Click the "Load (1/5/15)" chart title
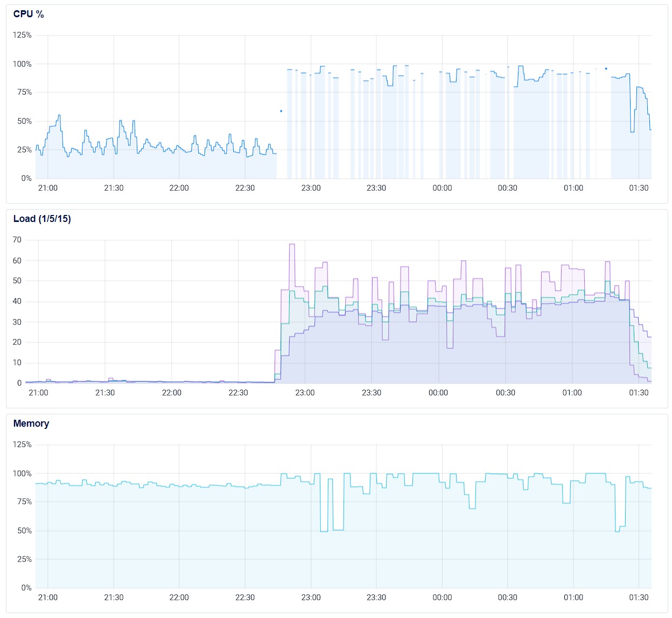This screenshot has width=672, height=618. click(42, 219)
